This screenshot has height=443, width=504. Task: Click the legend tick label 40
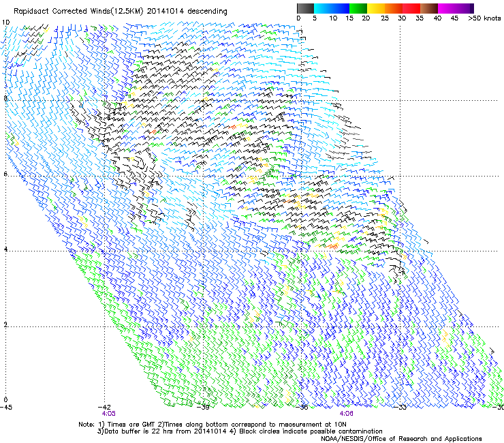coord(437,18)
